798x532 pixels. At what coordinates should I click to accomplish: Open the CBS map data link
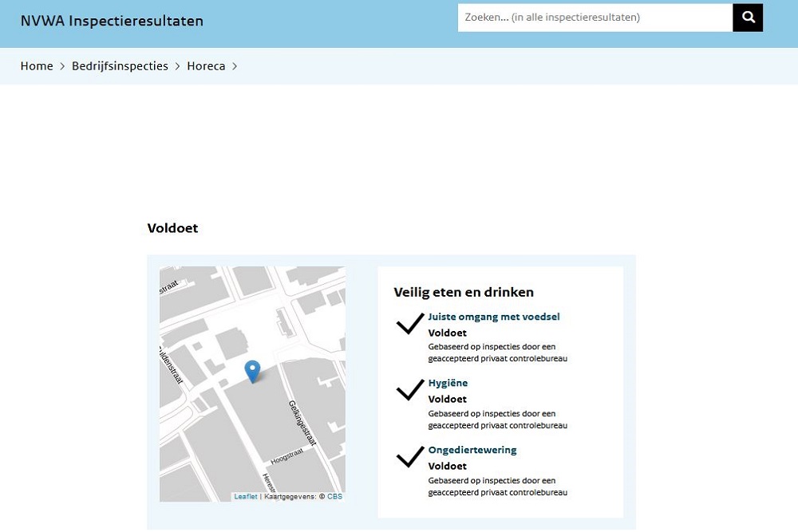point(334,496)
